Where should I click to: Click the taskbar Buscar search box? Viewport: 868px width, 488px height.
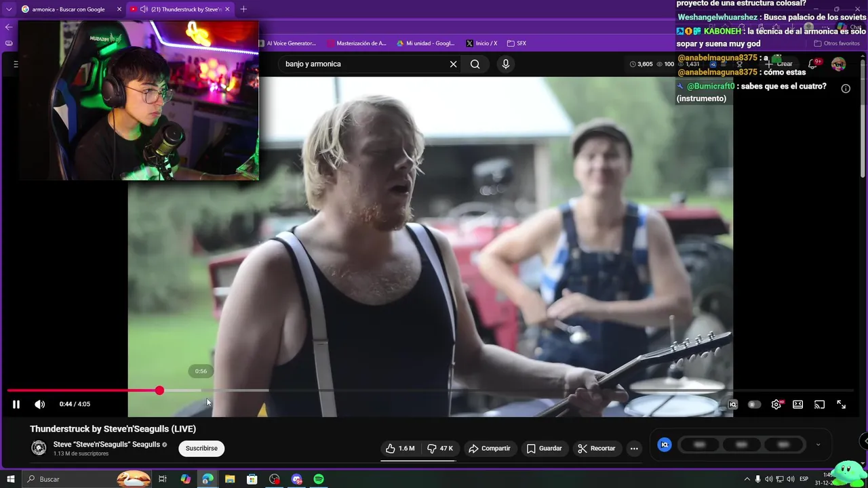(87, 479)
